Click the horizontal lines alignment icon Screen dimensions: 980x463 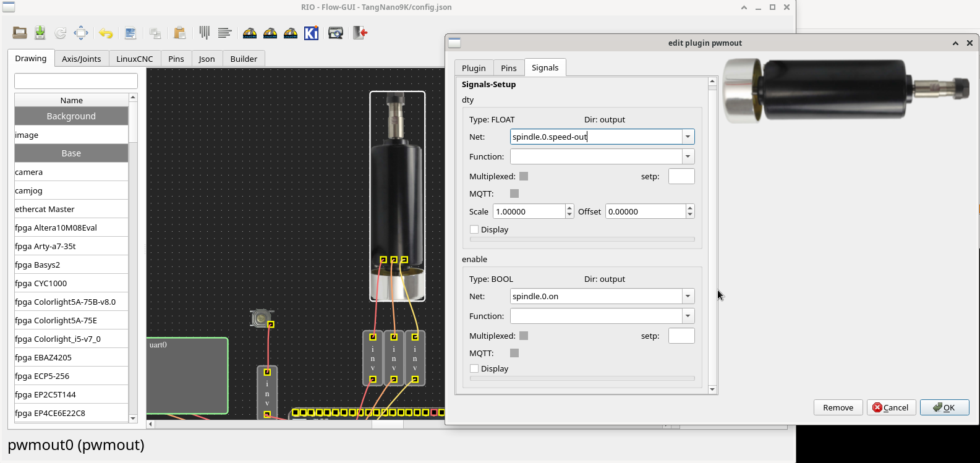coord(225,33)
